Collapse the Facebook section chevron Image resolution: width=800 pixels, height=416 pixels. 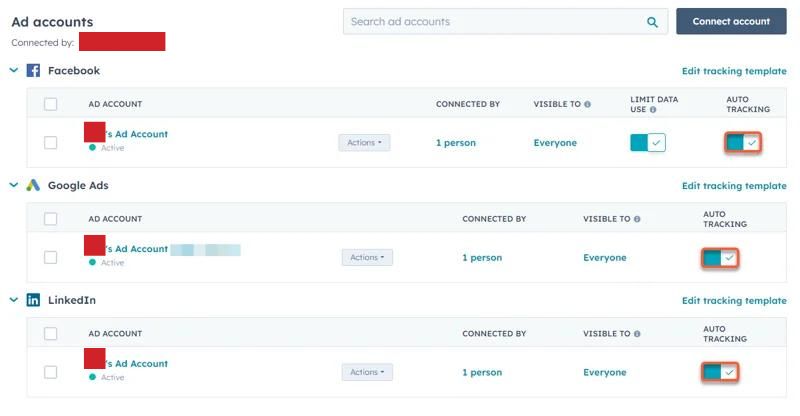pyautogui.click(x=14, y=70)
